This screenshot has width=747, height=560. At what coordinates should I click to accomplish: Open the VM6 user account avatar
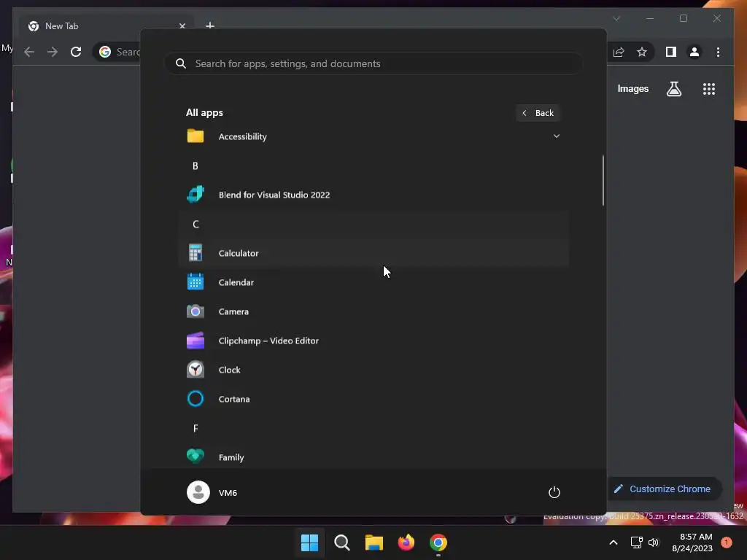click(x=198, y=492)
